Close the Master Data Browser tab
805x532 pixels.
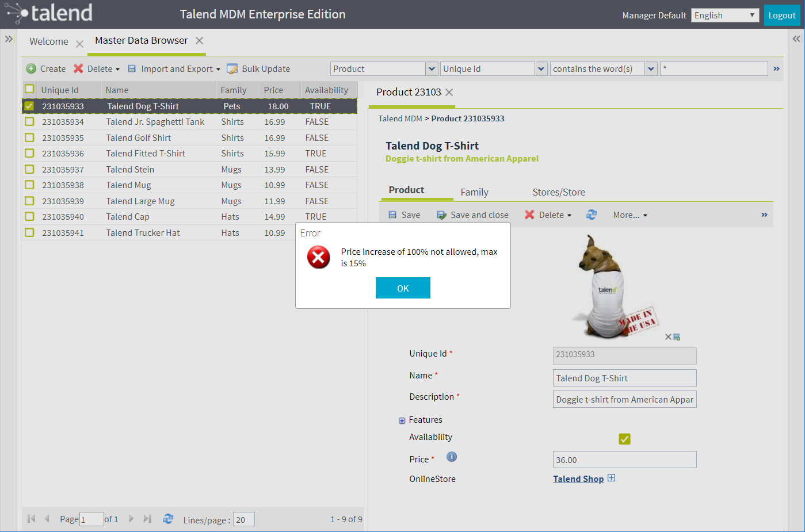(199, 40)
